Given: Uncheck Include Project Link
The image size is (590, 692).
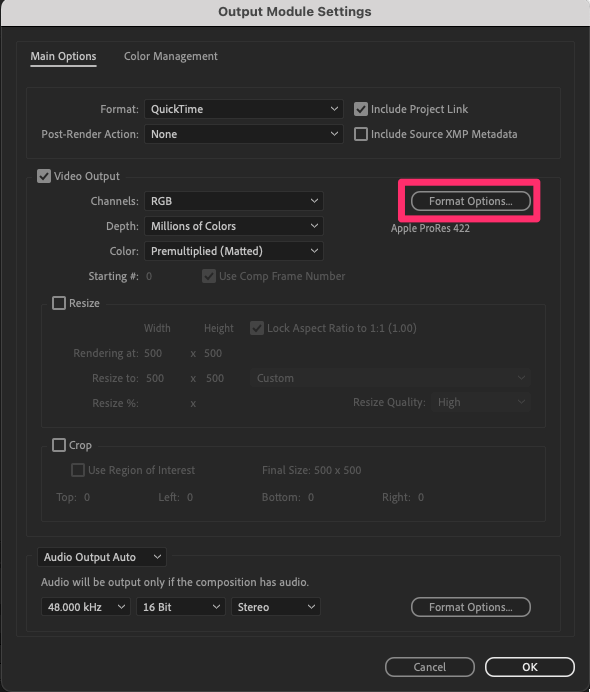Looking at the screenshot, I should (x=361, y=109).
